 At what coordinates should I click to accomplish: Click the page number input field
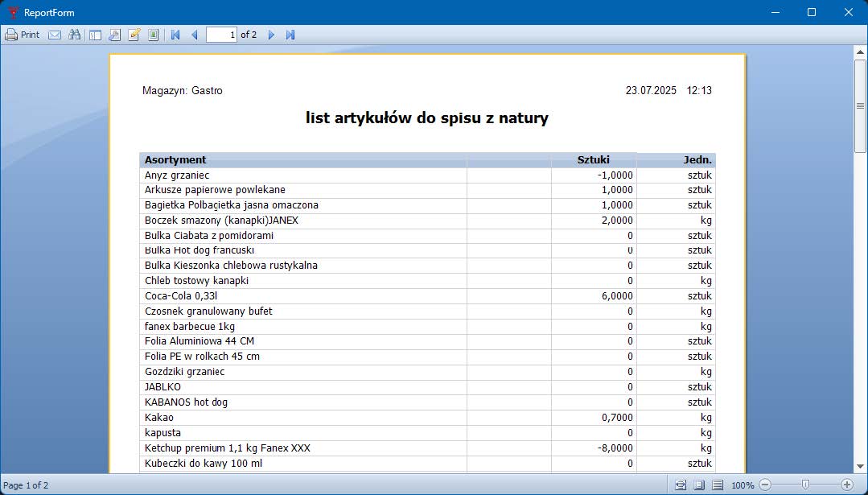[221, 35]
